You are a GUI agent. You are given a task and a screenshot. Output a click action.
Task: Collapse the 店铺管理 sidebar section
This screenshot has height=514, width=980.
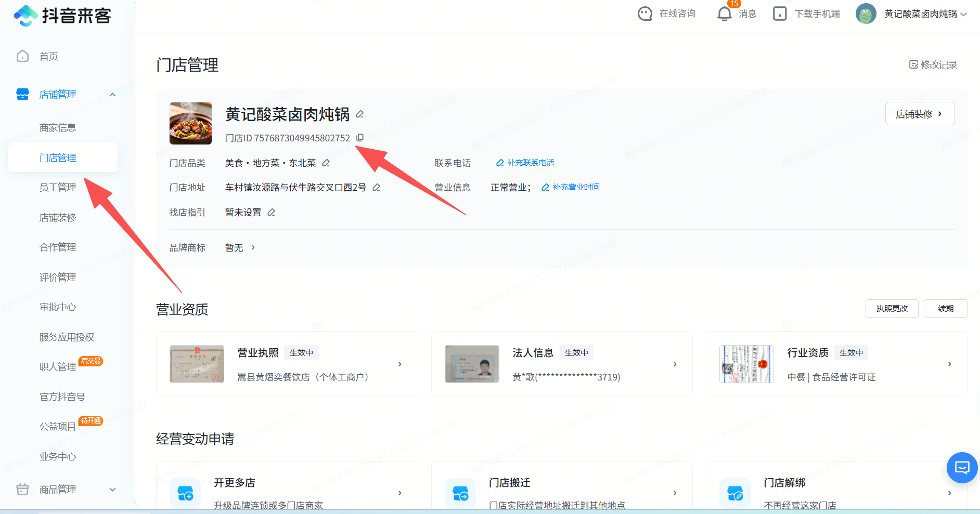(112, 95)
